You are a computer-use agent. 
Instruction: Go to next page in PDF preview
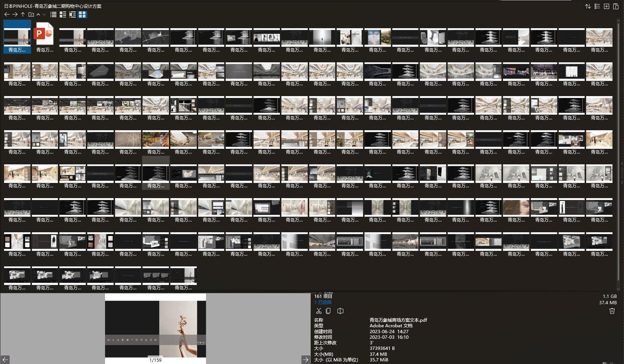click(306, 359)
